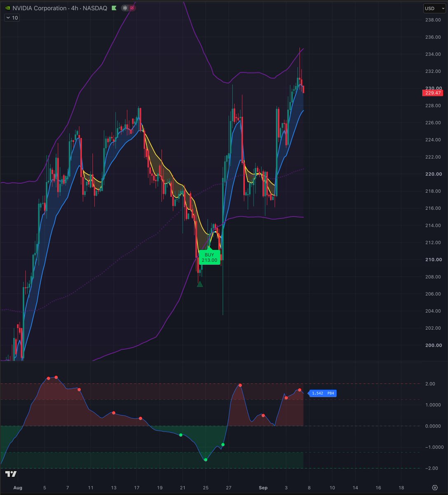Click the oscillator value label 1.542 P84

tap(323, 394)
